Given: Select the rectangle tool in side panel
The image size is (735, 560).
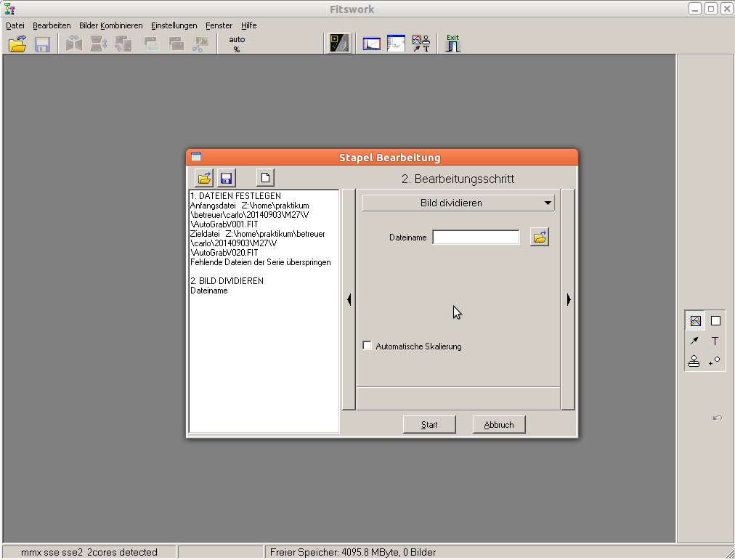Looking at the screenshot, I should click(x=715, y=320).
